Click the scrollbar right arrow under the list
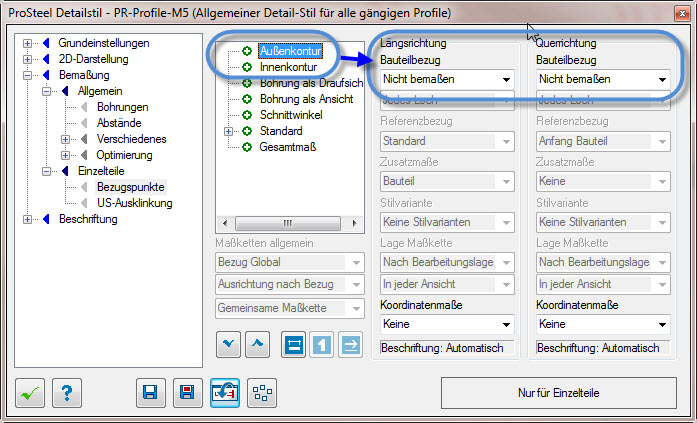Viewport: 697px width, 423px height. (x=354, y=223)
